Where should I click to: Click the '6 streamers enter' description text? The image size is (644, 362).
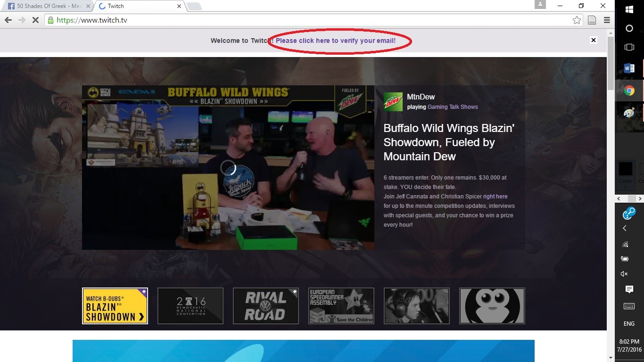tap(445, 182)
